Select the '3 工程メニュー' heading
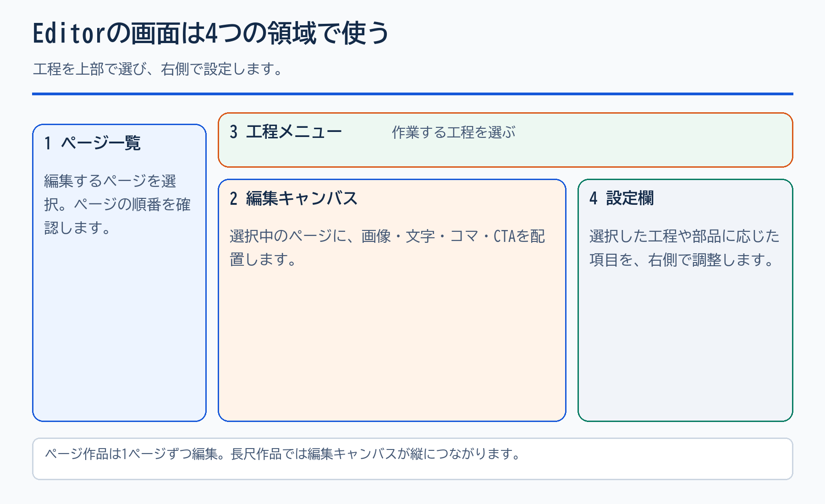The image size is (825, 504). coord(286,132)
